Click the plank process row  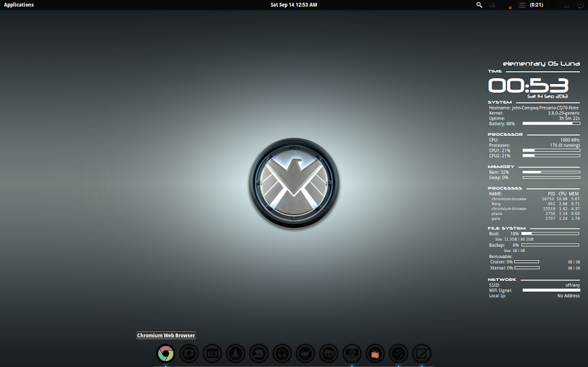point(535,214)
